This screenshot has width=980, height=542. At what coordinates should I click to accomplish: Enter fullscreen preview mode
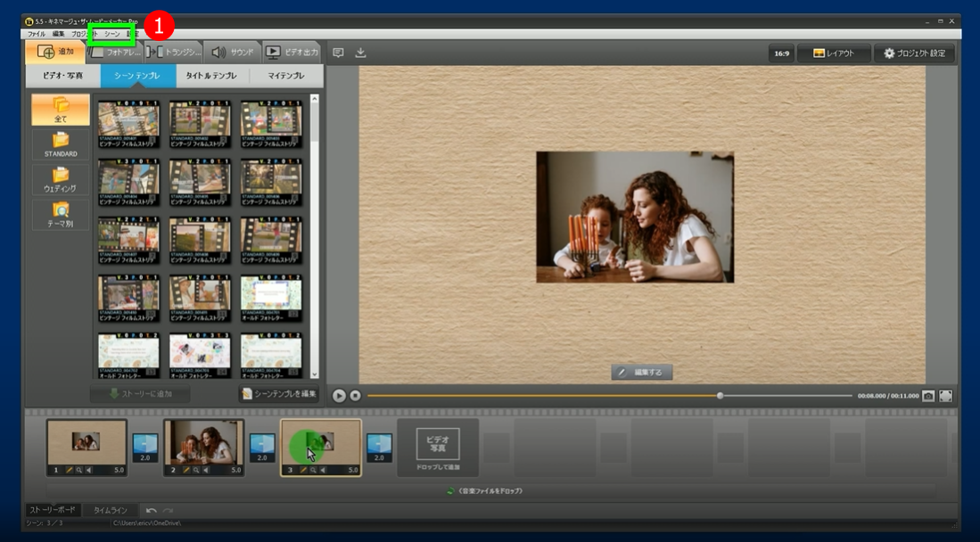pyautogui.click(x=946, y=396)
